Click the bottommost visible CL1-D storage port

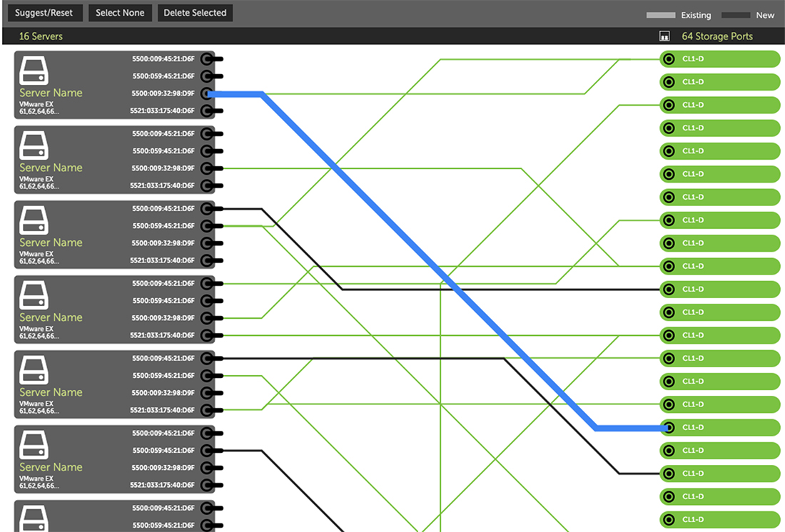(720, 519)
